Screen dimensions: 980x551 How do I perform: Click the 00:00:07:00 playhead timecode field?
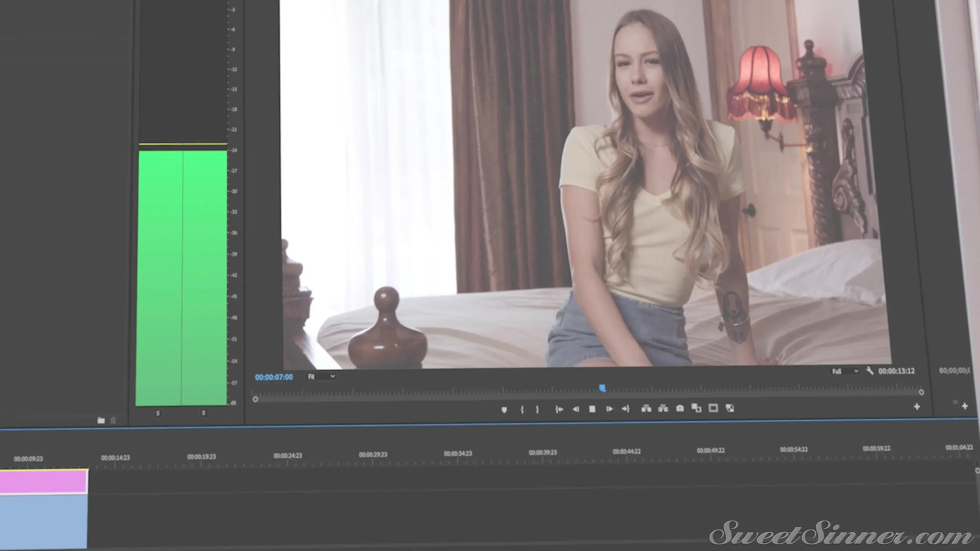pos(274,377)
